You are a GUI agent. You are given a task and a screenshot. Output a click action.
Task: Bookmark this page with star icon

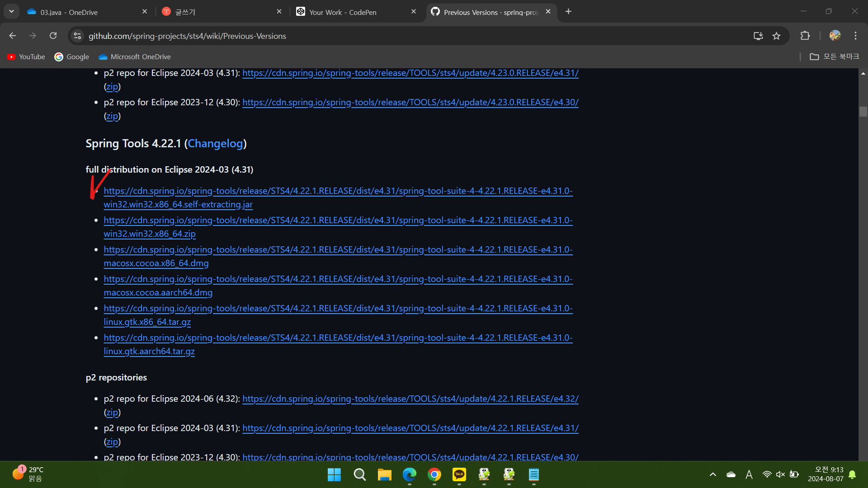point(776,36)
